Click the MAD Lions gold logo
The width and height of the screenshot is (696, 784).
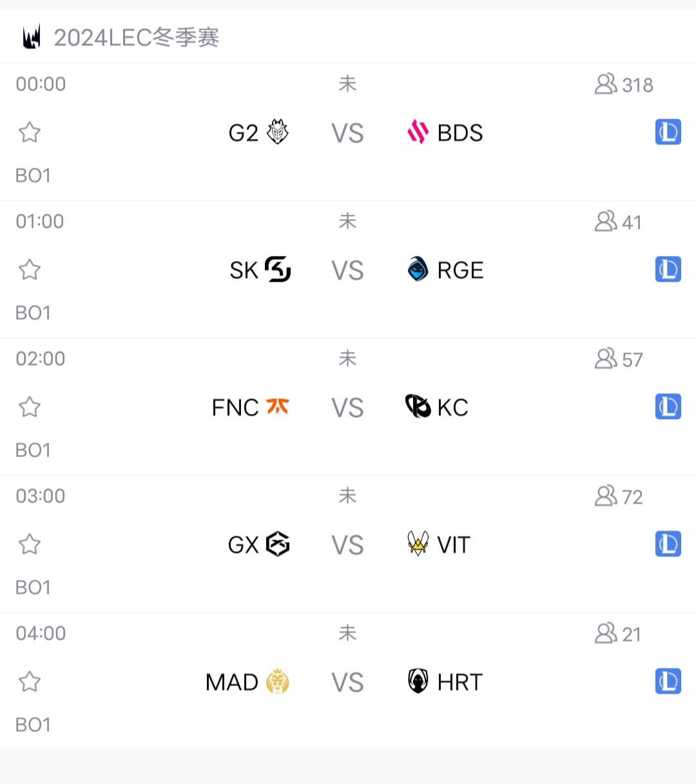click(278, 681)
